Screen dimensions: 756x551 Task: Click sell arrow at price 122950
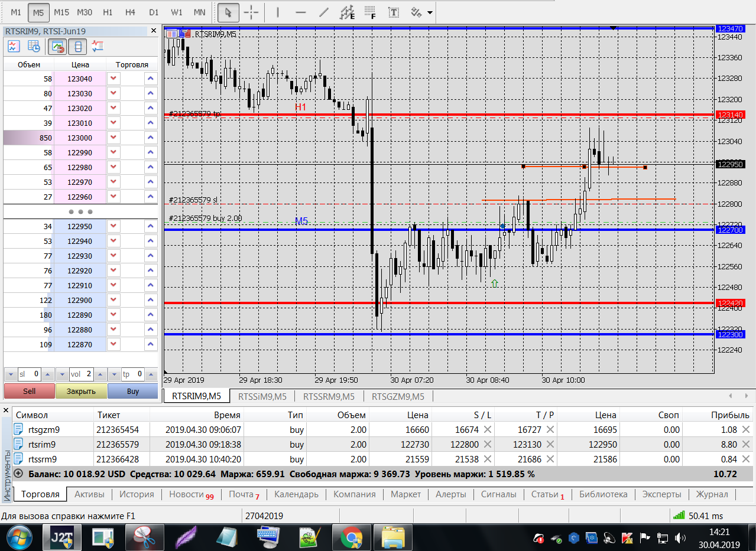pyautogui.click(x=113, y=226)
